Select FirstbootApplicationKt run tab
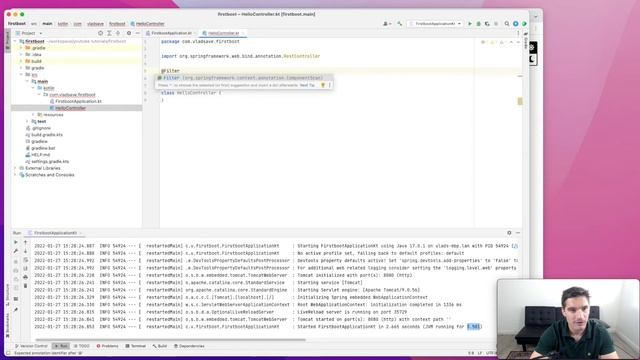The image size is (640, 360). [x=55, y=233]
